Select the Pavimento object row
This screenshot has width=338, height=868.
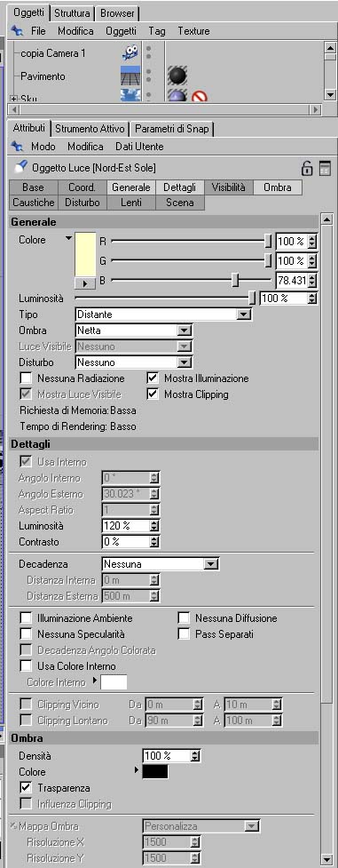click(x=43, y=76)
